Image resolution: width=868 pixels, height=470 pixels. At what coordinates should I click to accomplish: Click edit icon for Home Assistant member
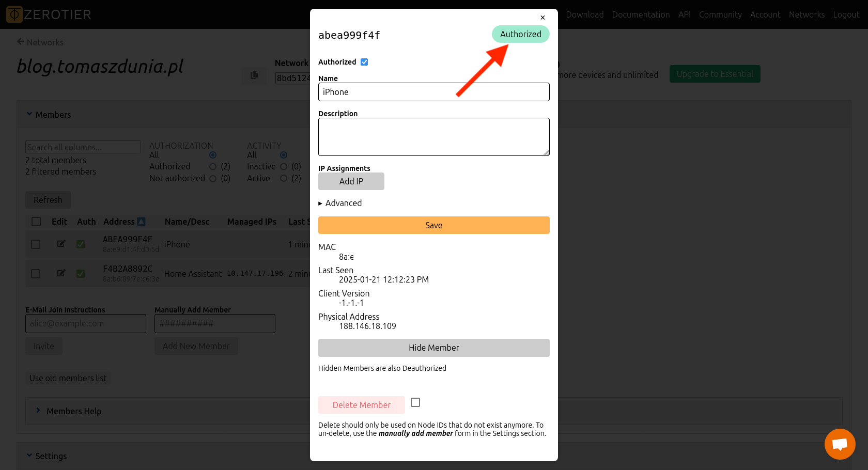pyautogui.click(x=61, y=273)
